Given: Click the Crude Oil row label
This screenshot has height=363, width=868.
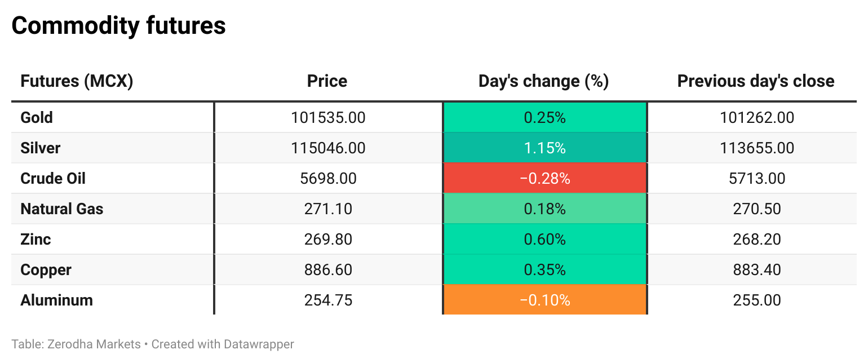Looking at the screenshot, I should [53, 179].
